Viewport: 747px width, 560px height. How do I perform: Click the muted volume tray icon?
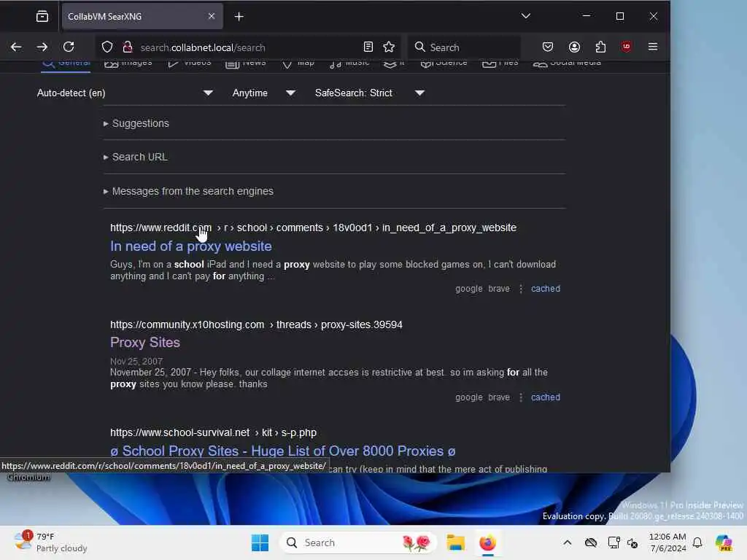[632, 542]
